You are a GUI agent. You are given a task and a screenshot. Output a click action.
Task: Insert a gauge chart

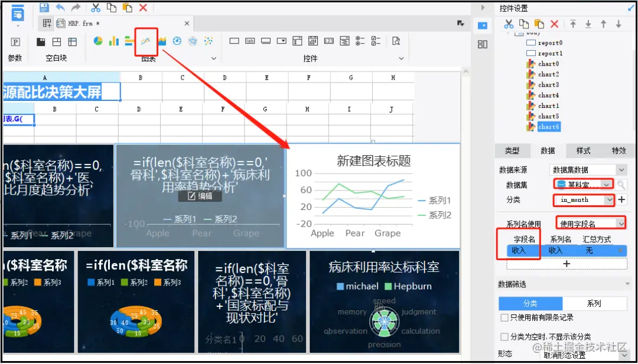177,41
